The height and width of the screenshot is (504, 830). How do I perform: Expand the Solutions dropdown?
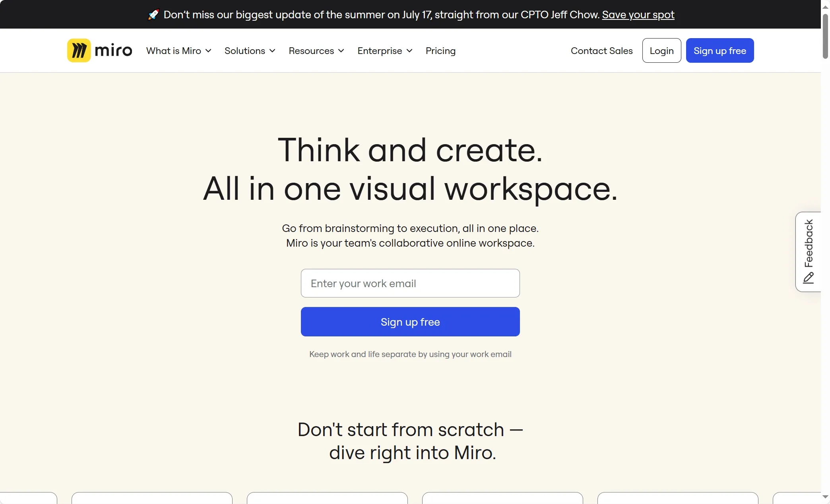point(250,51)
